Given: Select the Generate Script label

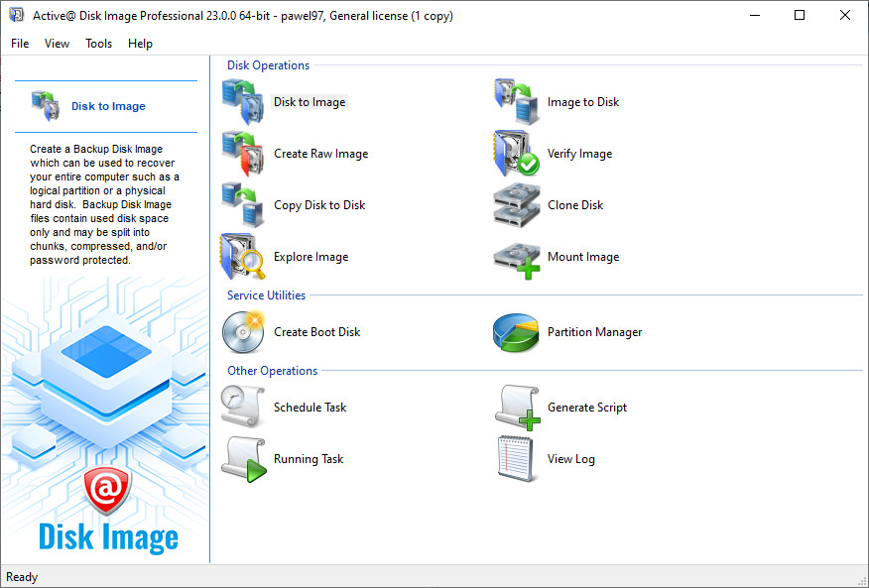Looking at the screenshot, I should pyautogui.click(x=587, y=408).
